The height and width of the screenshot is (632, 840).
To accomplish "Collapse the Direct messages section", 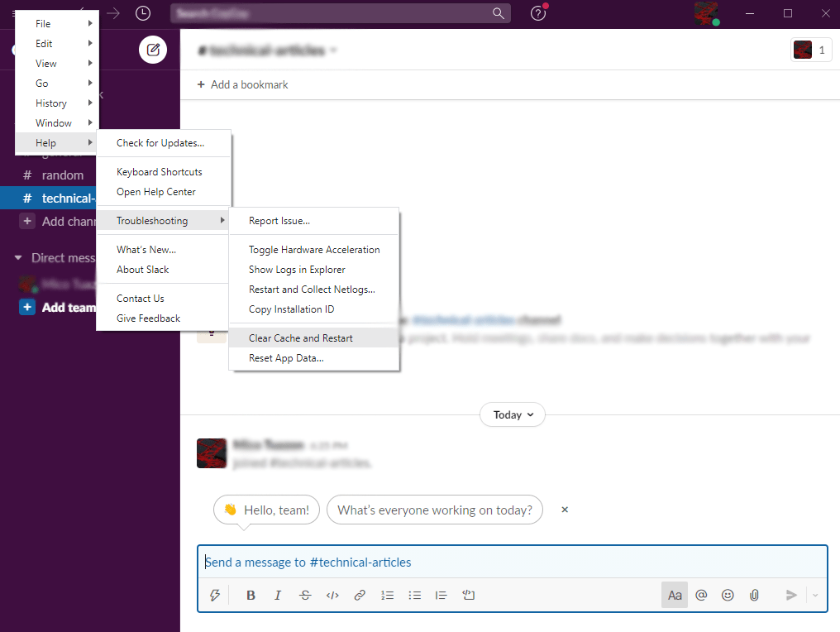I will point(19,257).
